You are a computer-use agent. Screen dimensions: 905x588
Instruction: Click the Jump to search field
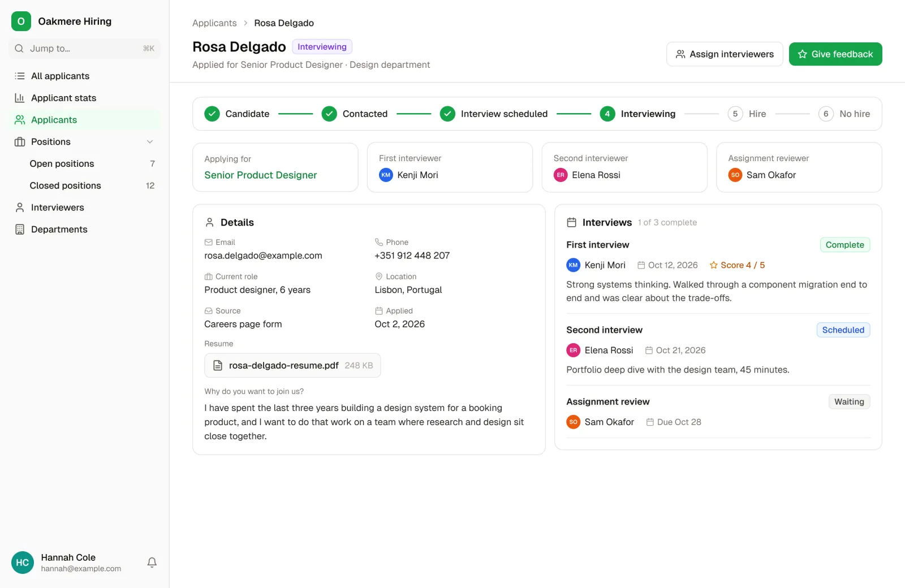click(x=85, y=49)
